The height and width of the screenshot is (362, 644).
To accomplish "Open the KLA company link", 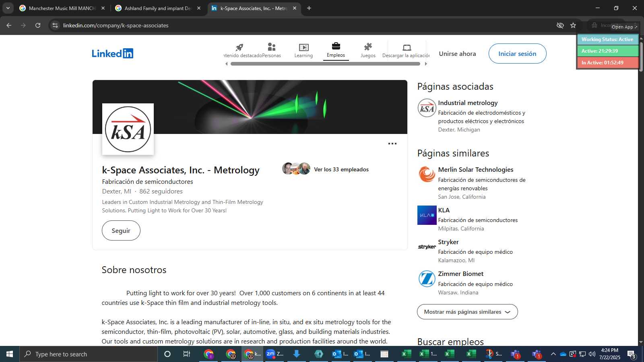I will tap(444, 210).
